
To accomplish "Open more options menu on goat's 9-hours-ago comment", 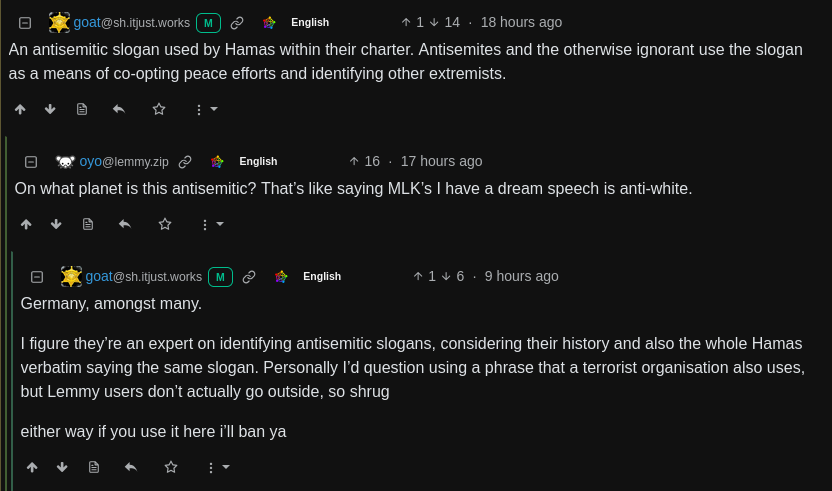I will click(217, 467).
